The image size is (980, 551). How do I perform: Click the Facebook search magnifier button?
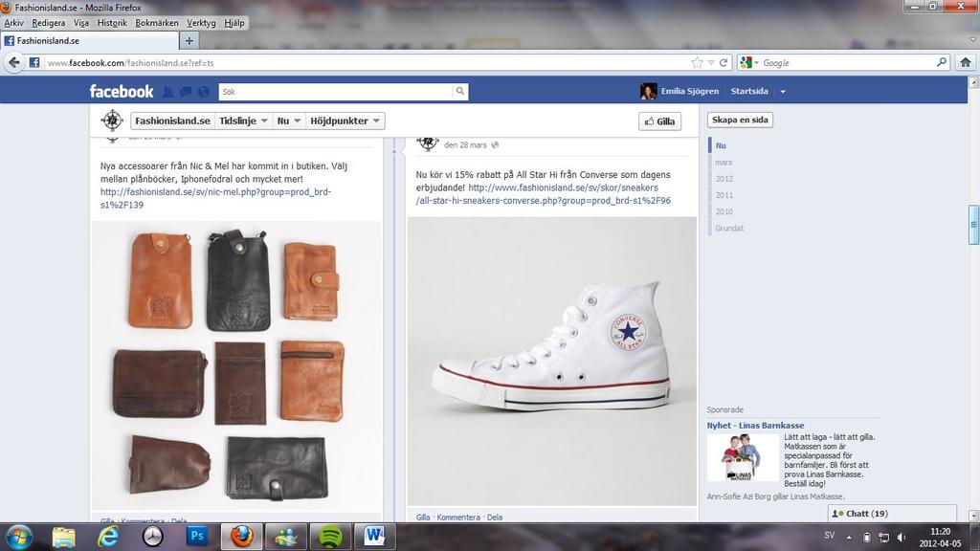coord(460,91)
